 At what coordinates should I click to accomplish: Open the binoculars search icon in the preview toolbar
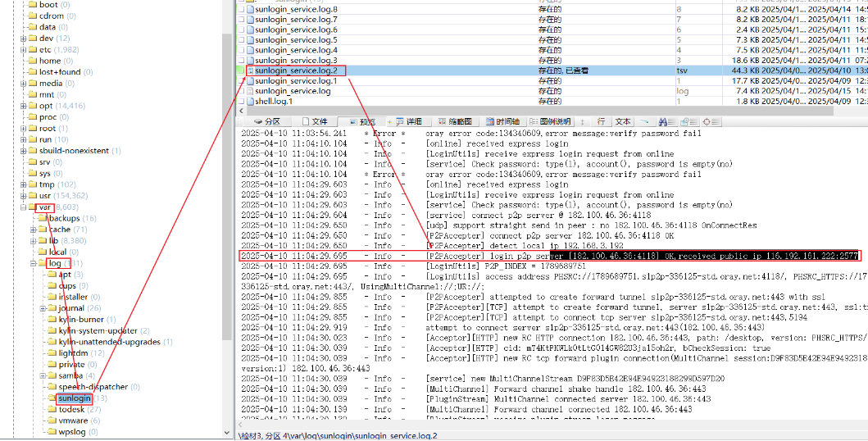[x=666, y=122]
